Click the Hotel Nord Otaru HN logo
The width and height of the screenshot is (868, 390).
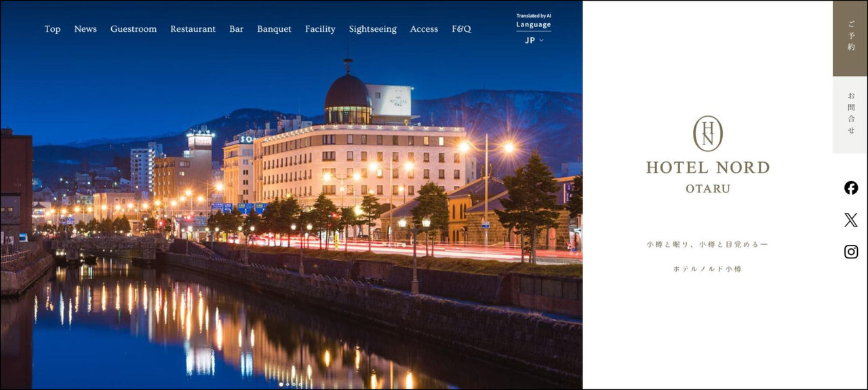[x=707, y=134]
